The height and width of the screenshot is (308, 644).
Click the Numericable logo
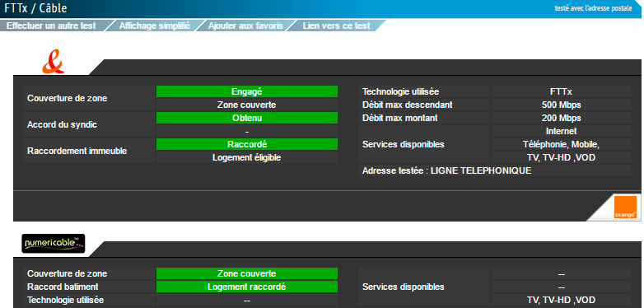54,244
